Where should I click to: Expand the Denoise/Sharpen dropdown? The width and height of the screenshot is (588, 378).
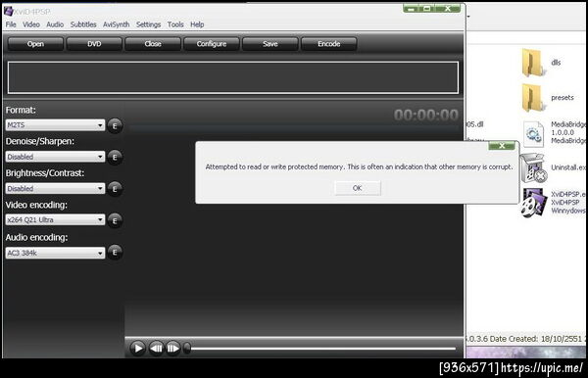(x=55, y=157)
